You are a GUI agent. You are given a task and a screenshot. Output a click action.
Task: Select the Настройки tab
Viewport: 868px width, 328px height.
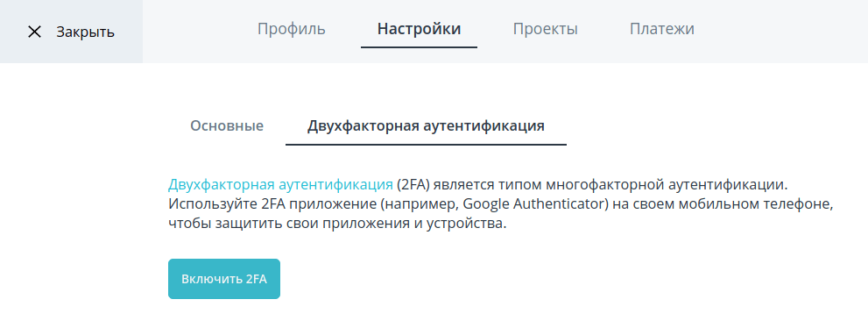[419, 29]
